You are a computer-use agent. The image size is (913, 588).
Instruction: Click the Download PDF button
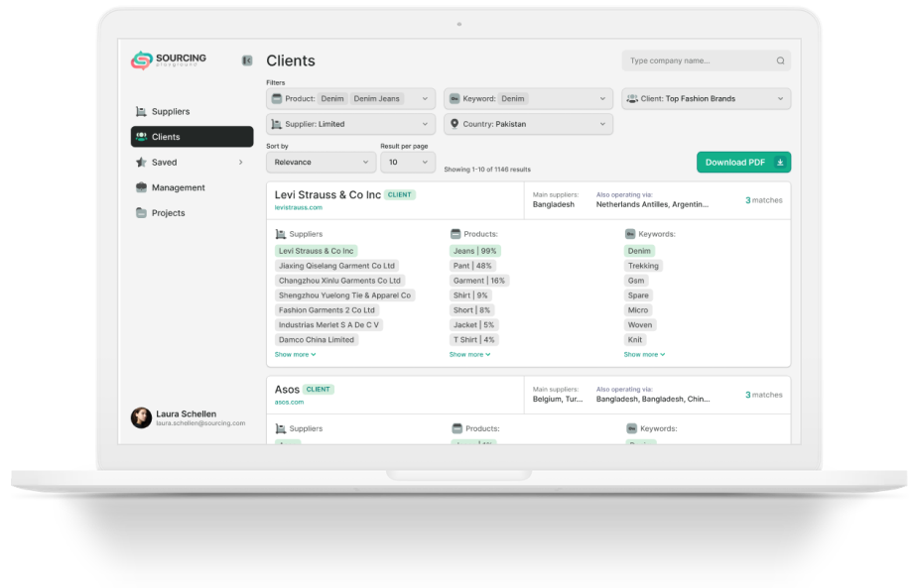(x=743, y=163)
